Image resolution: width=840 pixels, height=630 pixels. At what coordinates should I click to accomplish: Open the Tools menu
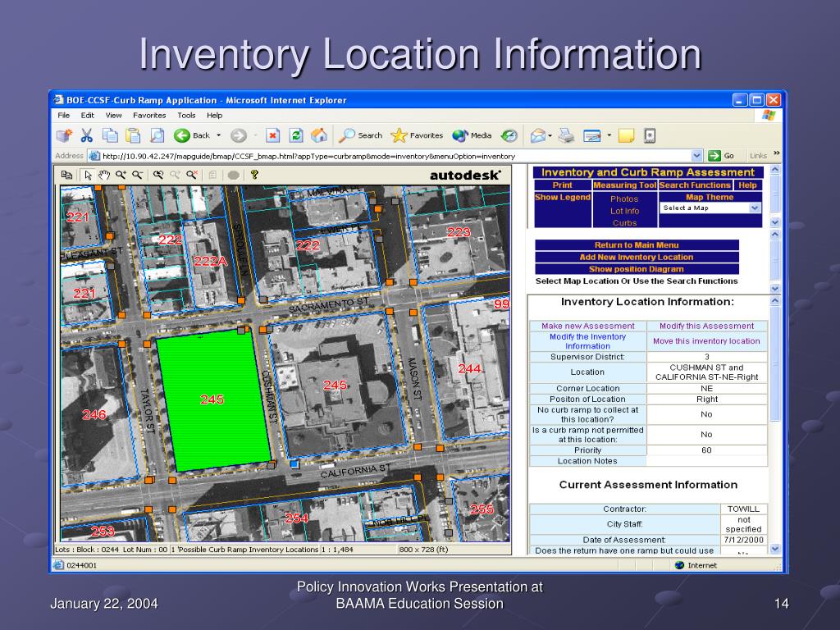point(186,115)
